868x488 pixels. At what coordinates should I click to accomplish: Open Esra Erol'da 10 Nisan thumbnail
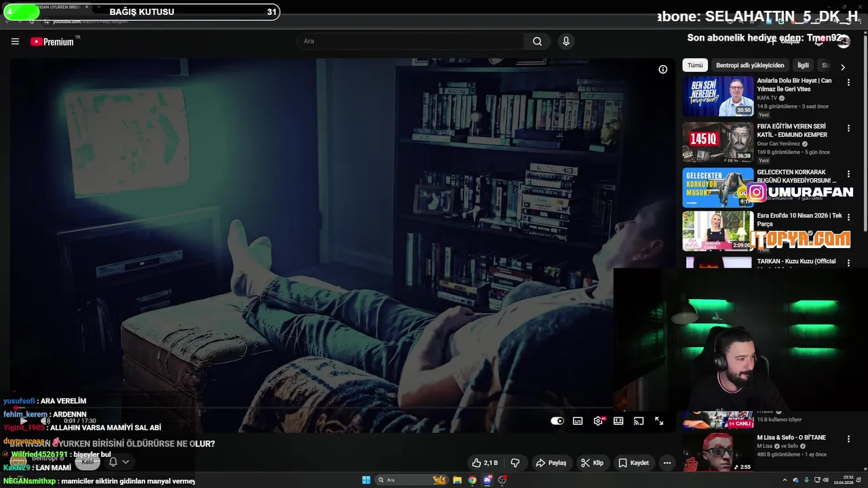718,231
